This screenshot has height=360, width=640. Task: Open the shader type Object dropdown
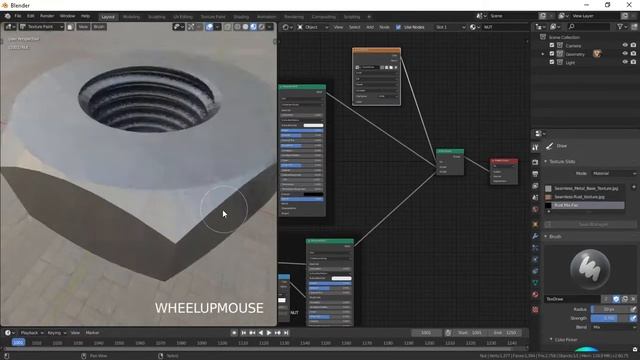[313, 27]
